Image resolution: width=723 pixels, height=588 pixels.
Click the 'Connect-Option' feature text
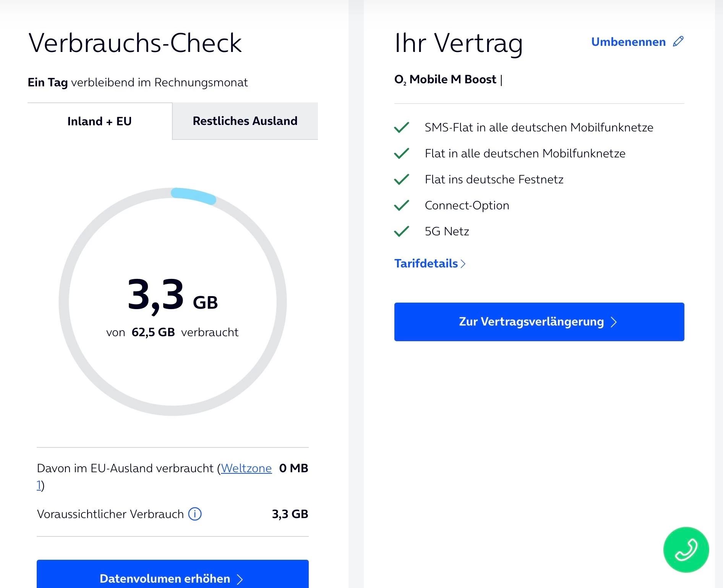(x=467, y=205)
